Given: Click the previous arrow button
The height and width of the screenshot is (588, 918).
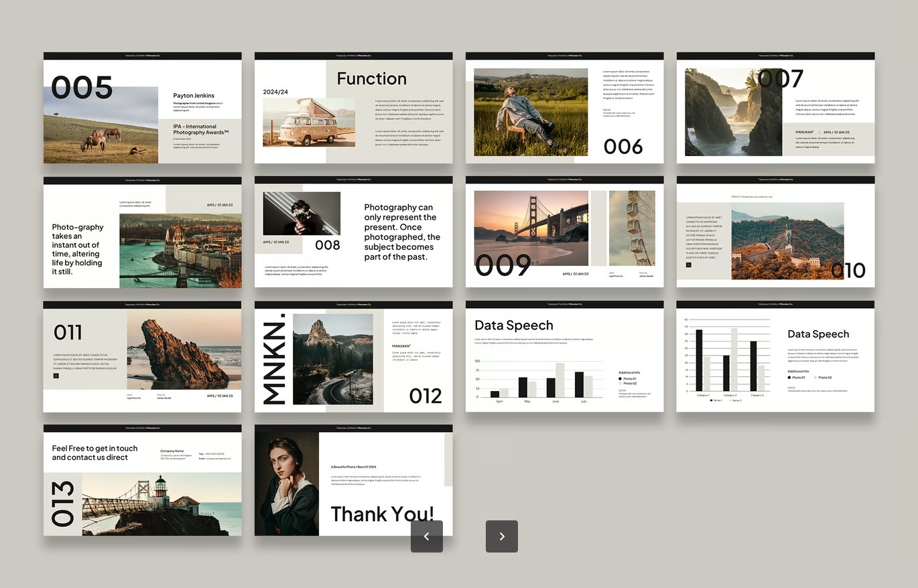Looking at the screenshot, I should 426,536.
